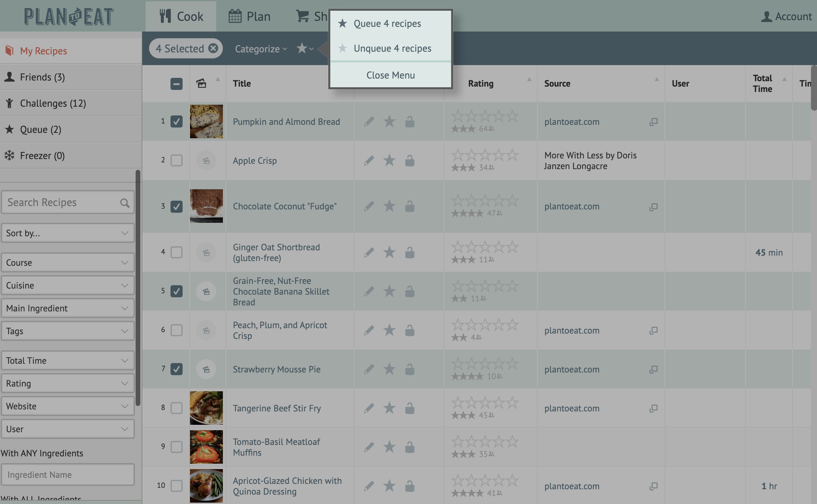Uncheck the Pumpkin and Almond Bread checkbox
817x504 pixels.
pos(177,121)
